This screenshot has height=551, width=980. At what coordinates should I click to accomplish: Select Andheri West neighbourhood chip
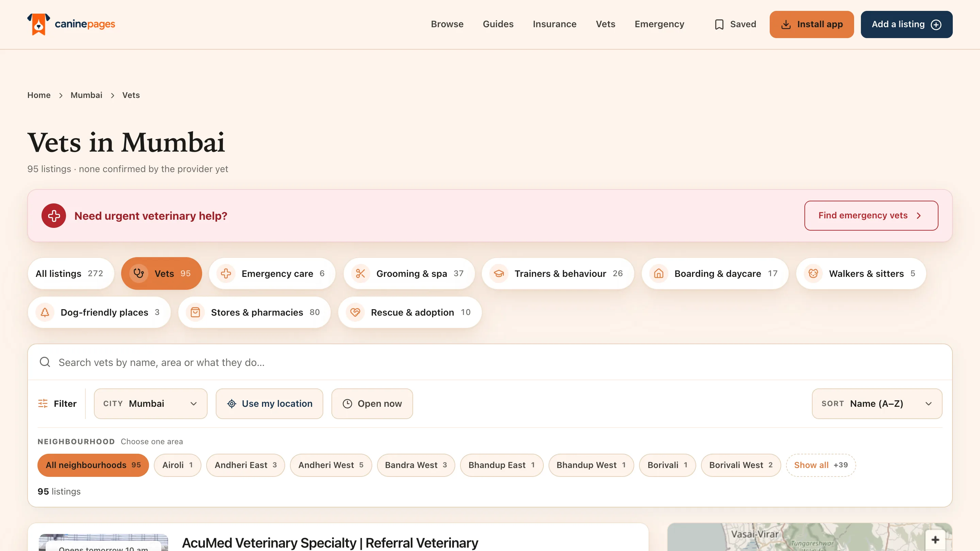pyautogui.click(x=331, y=465)
